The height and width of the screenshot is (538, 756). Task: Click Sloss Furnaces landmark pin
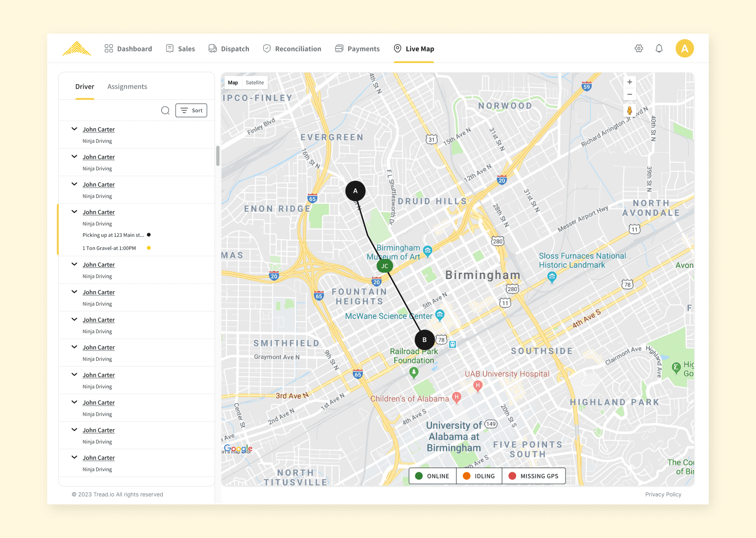pos(551,277)
